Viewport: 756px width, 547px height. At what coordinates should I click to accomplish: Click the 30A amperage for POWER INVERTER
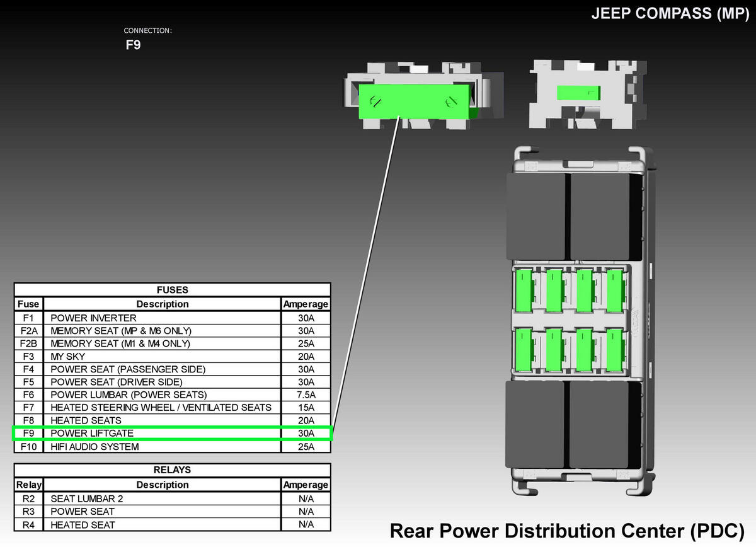[306, 318]
